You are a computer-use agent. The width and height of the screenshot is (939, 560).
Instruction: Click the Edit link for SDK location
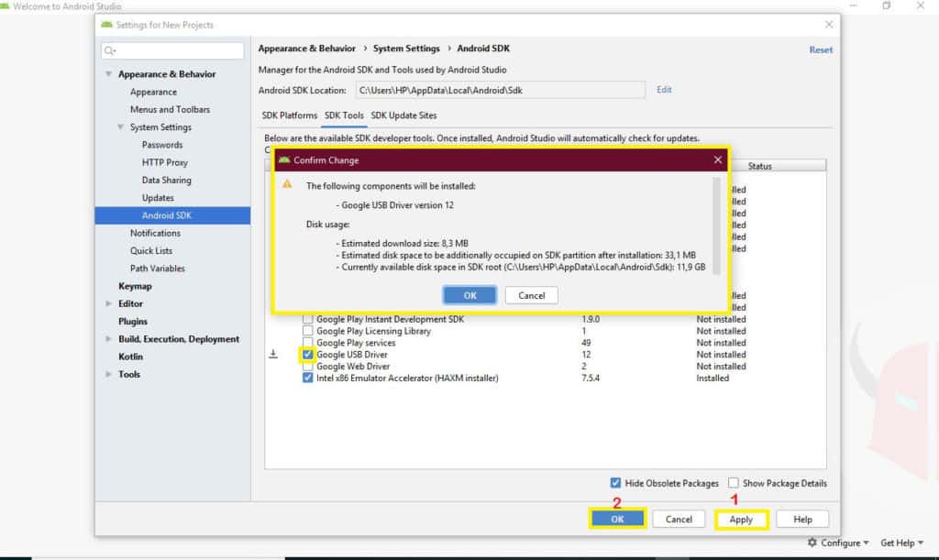point(664,90)
